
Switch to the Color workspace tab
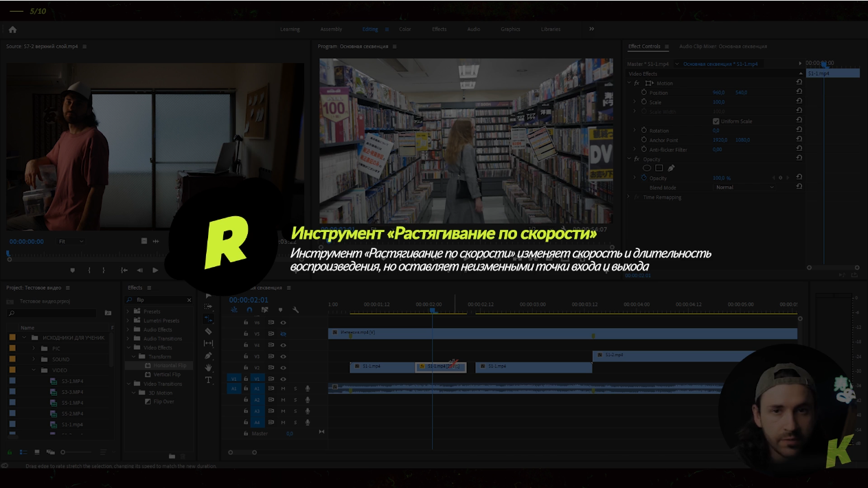pos(405,30)
